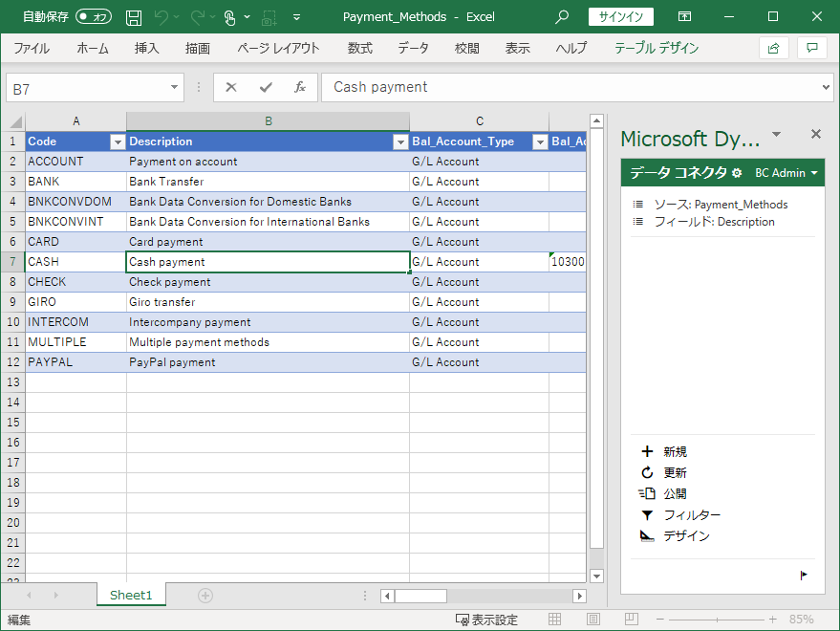
Task: Open the ファイル menu
Action: point(32,48)
